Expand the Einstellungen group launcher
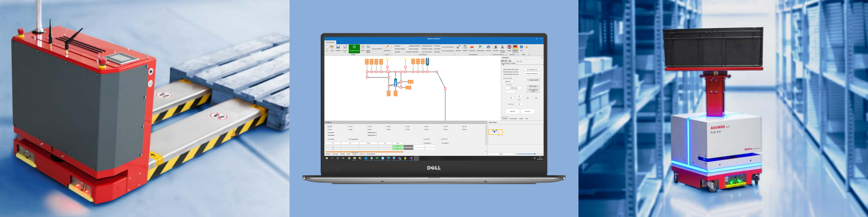 [491, 55]
